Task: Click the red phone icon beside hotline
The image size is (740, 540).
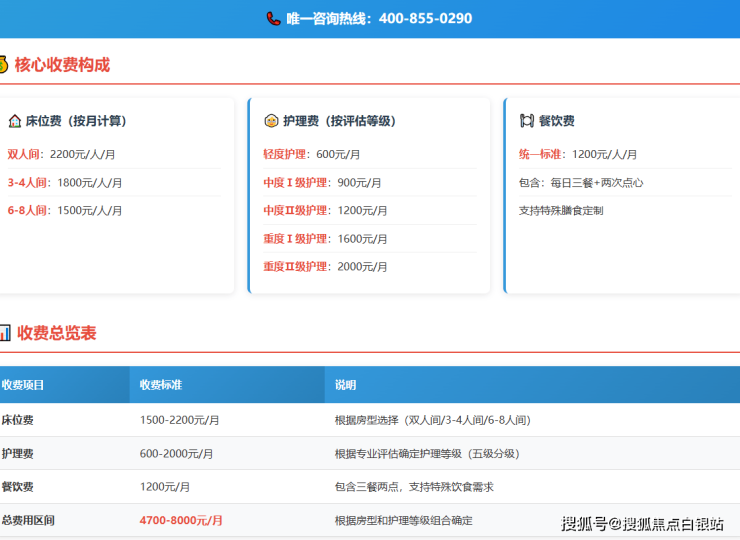Action: (x=273, y=18)
